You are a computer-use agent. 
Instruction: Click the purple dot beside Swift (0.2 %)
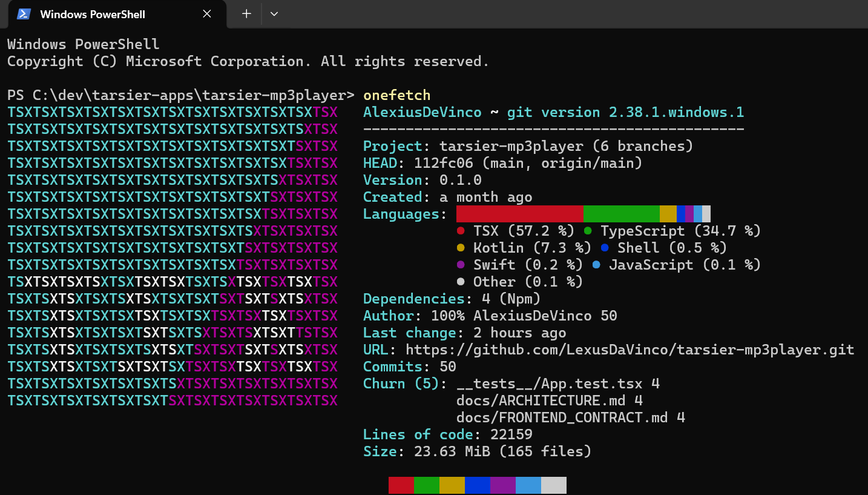[x=461, y=265]
